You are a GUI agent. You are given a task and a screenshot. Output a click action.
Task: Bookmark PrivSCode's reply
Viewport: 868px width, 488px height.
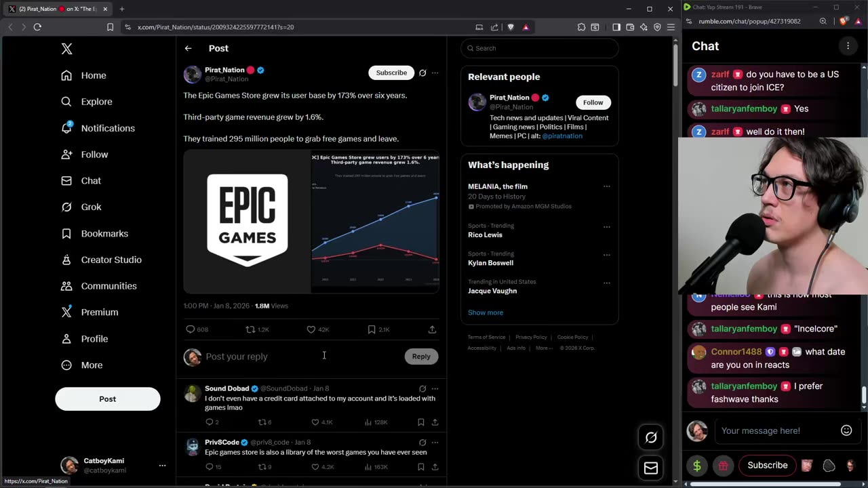(420, 467)
